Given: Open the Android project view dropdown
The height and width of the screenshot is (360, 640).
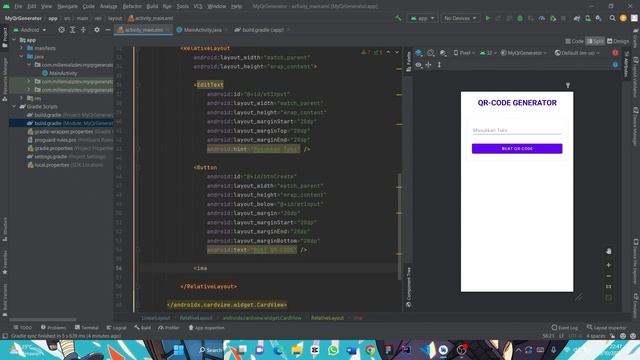Looking at the screenshot, I should click(30, 30).
